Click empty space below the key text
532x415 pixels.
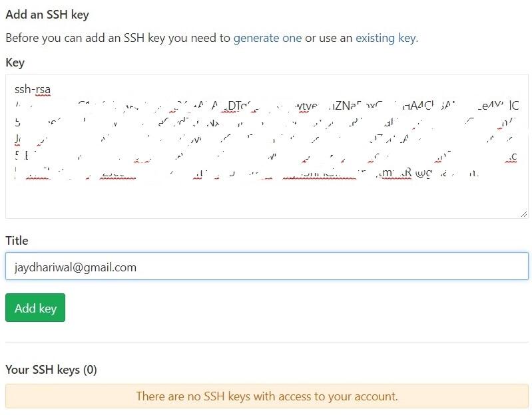266,198
